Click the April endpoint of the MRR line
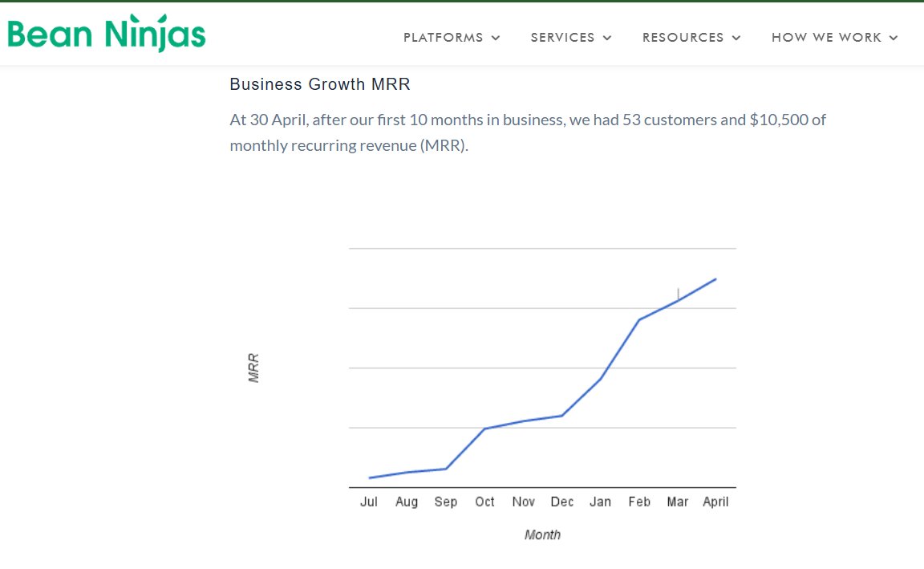This screenshot has width=924, height=569. tap(715, 279)
